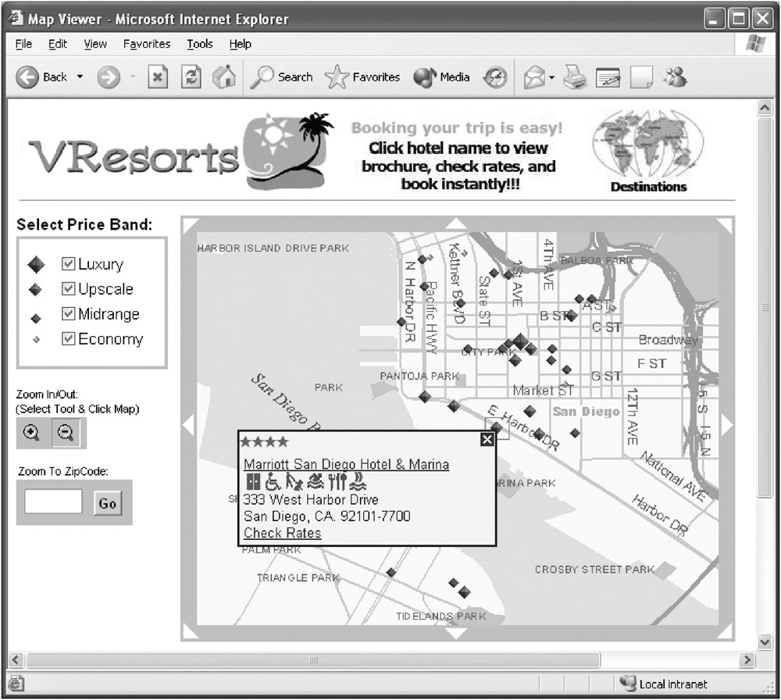The width and height of the screenshot is (781, 700).
Task: Click the restaurant fork-and-knife amenity icon
Action: click(x=337, y=482)
